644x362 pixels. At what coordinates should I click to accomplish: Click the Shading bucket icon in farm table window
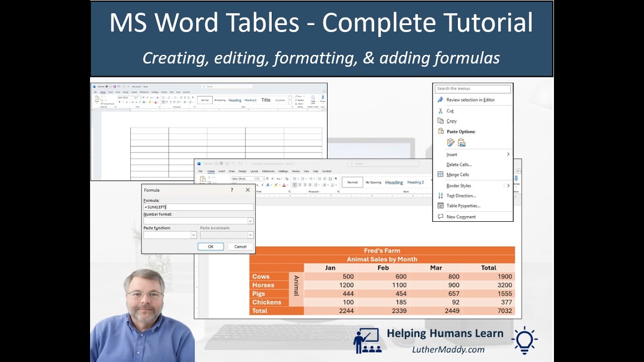point(325,185)
